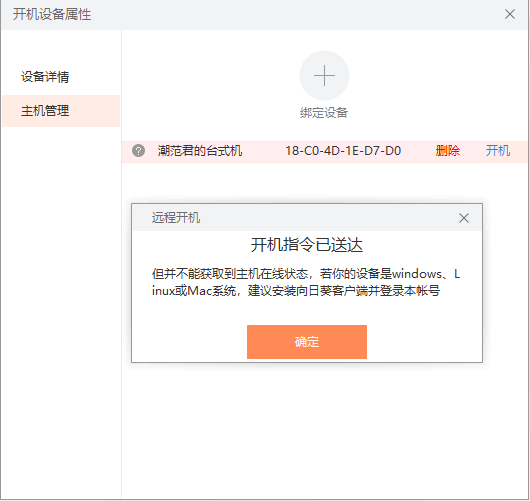Click the pink device row between name and MAC
The image size is (530, 501).
(x=264, y=151)
